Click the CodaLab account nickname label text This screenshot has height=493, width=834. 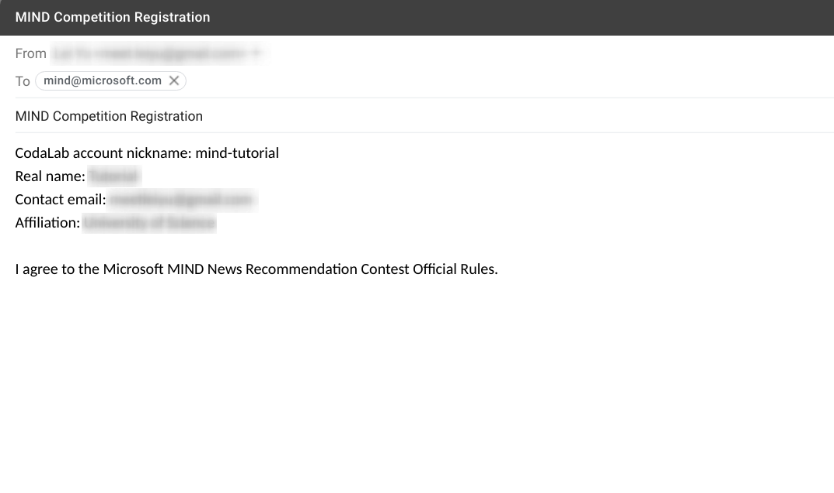[x=102, y=153]
